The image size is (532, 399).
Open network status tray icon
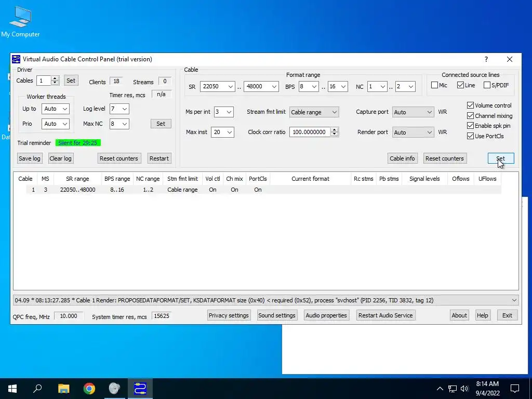click(453, 389)
